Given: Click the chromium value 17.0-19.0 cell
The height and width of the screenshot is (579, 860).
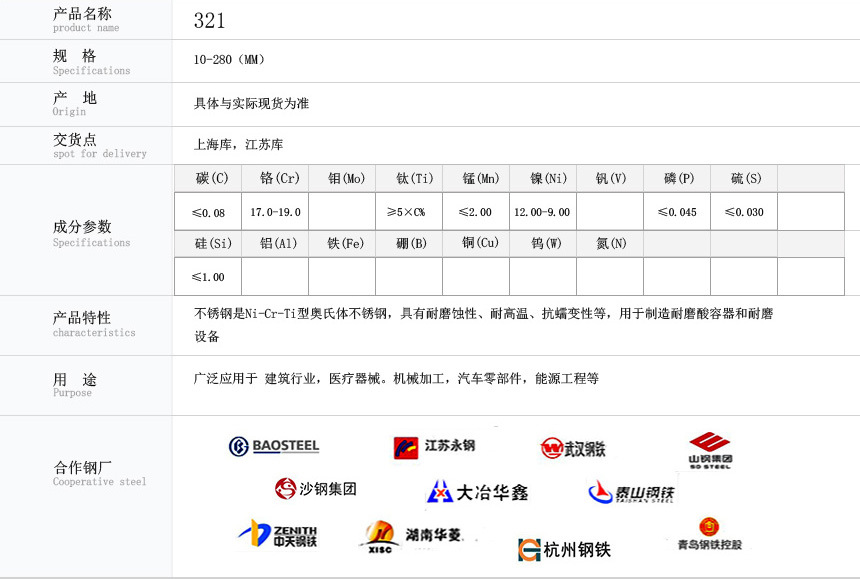Looking at the screenshot, I should click(x=275, y=212).
